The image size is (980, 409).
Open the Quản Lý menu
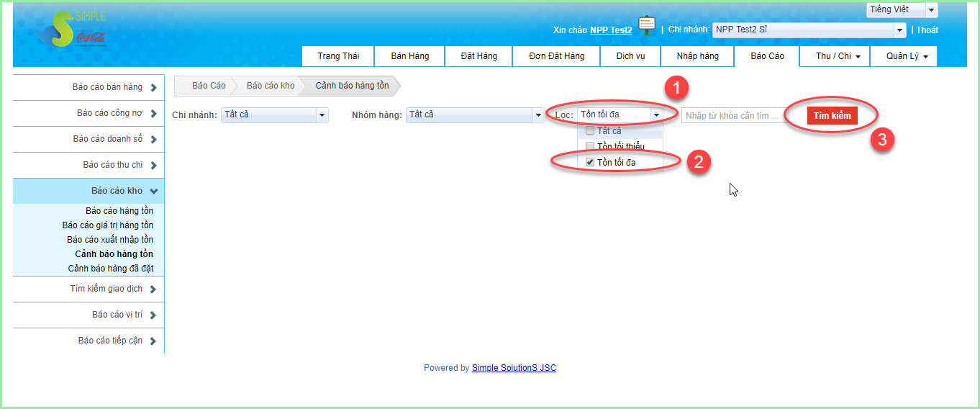(x=907, y=56)
